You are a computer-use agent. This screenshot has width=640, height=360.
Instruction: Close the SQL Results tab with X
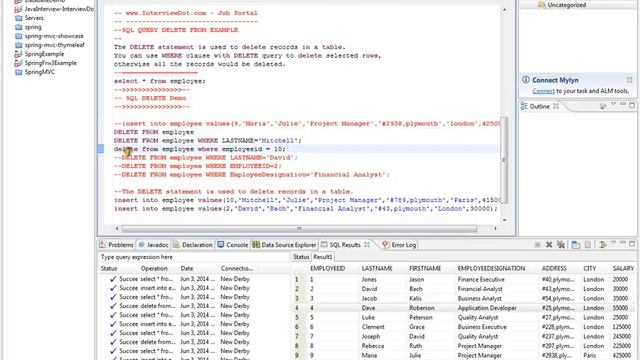click(x=367, y=244)
